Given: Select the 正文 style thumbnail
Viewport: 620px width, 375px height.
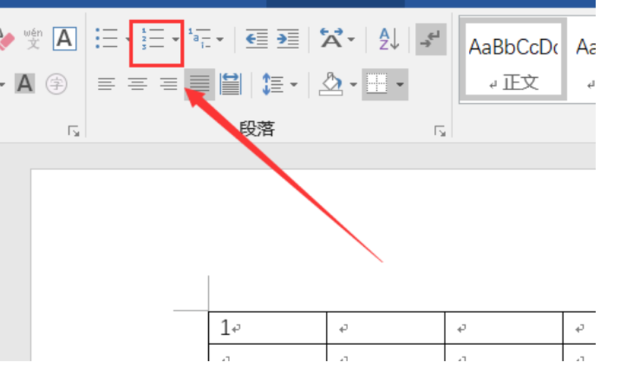Looking at the screenshot, I should tap(513, 59).
